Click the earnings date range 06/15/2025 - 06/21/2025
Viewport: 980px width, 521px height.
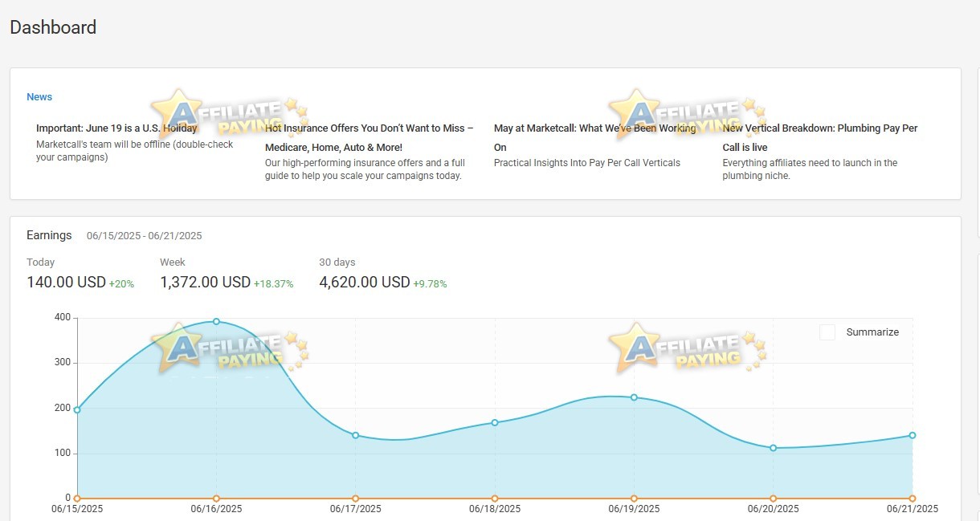(145, 236)
